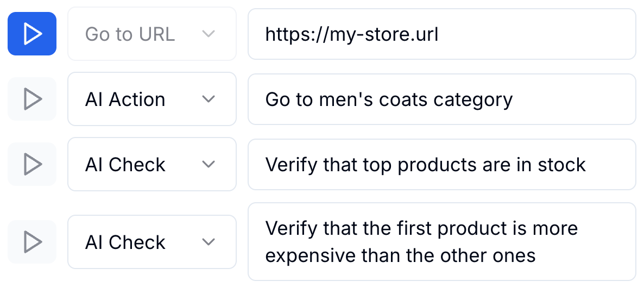
Task: Play the in-stock AI Check step
Action: point(32,164)
